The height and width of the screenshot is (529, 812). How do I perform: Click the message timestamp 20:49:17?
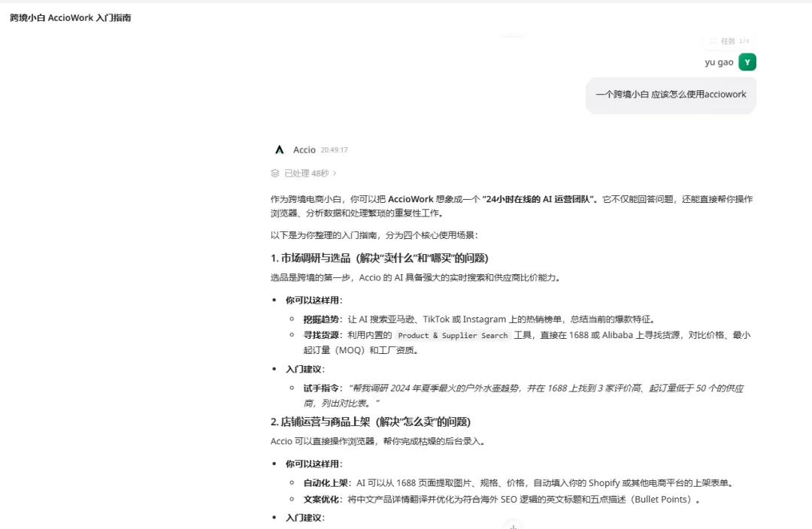334,150
